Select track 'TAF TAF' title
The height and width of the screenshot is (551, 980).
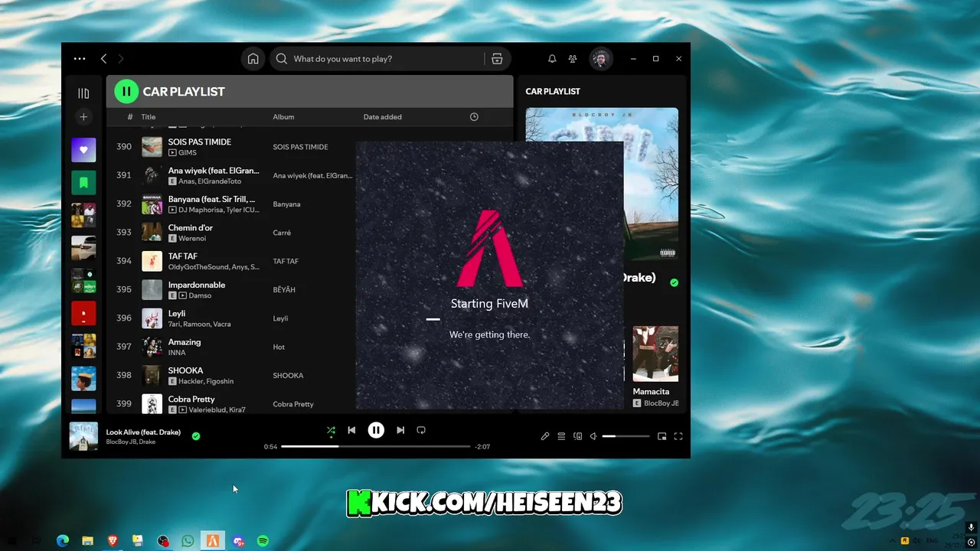(x=182, y=256)
